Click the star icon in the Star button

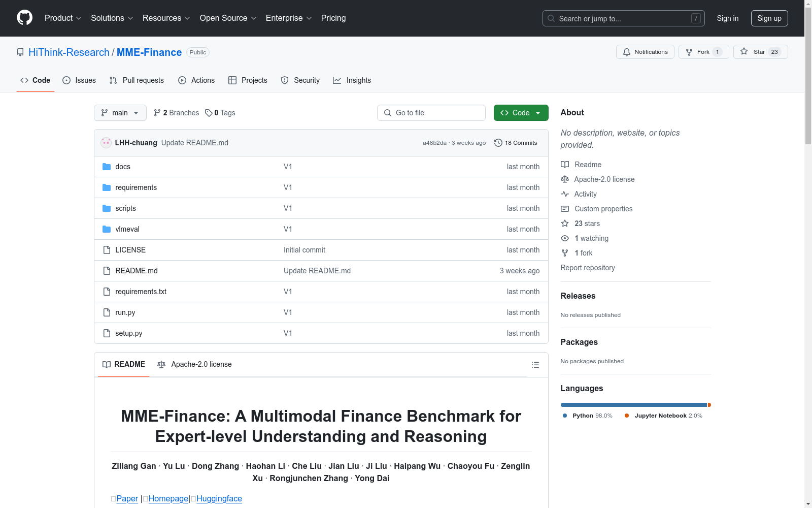point(744,51)
